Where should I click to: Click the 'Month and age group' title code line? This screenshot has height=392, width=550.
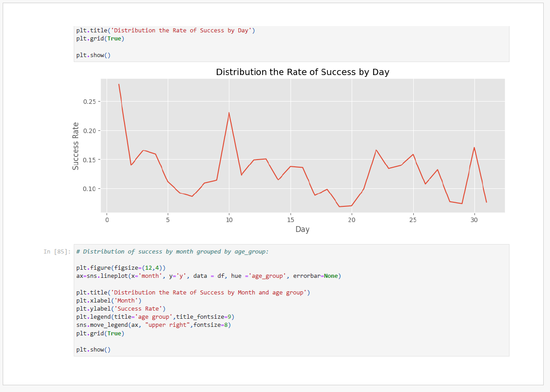pyautogui.click(x=193, y=293)
